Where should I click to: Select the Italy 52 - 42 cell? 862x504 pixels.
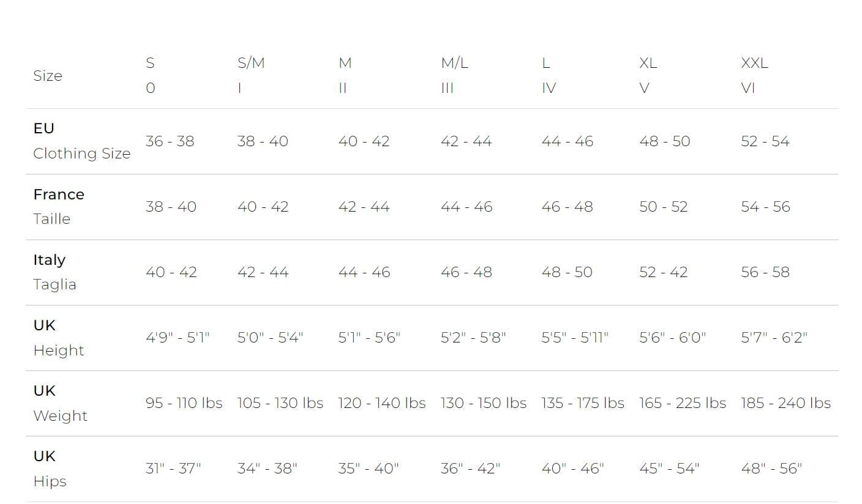coord(663,272)
